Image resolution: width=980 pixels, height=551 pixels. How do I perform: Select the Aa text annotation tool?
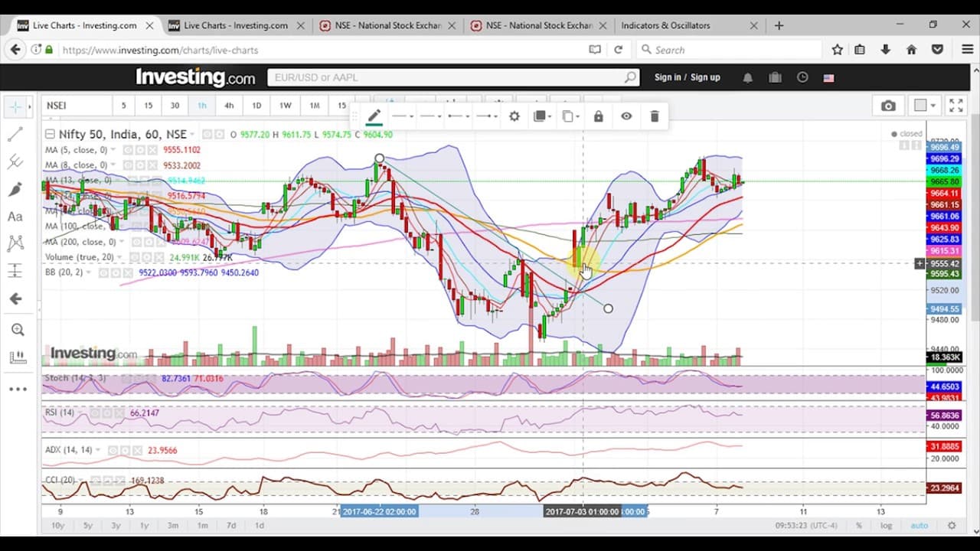(15, 217)
